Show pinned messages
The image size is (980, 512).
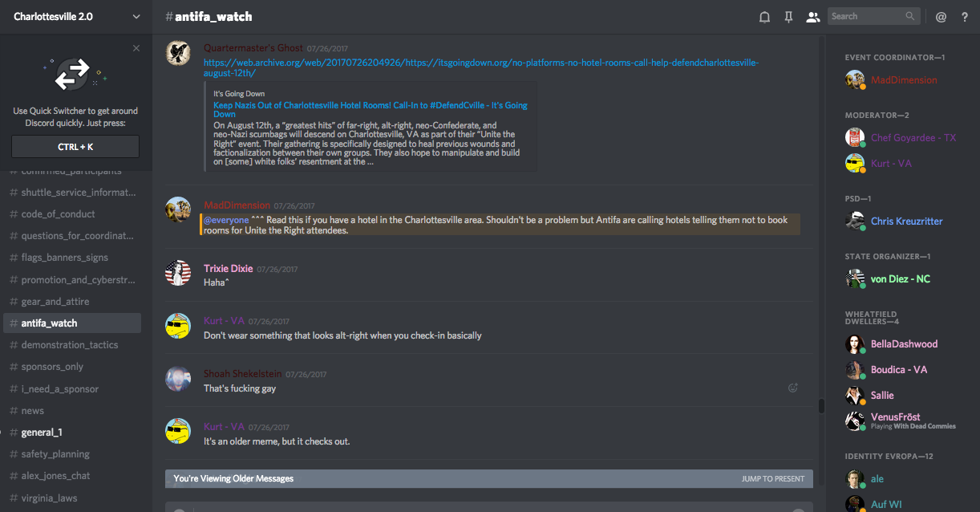click(x=788, y=17)
